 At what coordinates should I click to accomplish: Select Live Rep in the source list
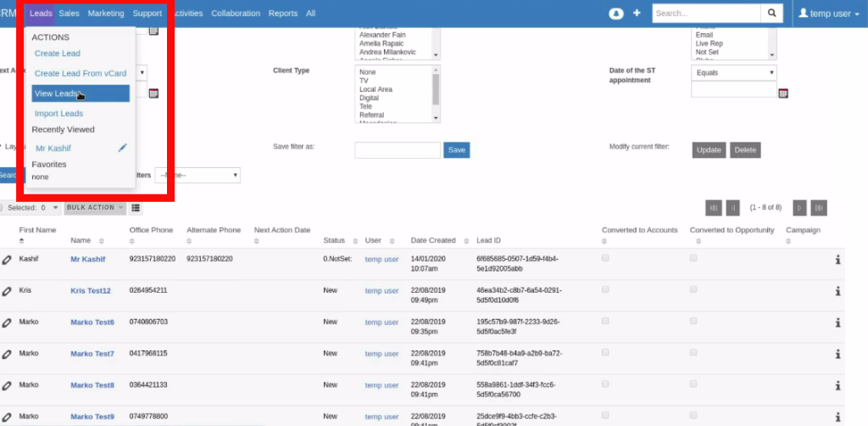point(709,43)
